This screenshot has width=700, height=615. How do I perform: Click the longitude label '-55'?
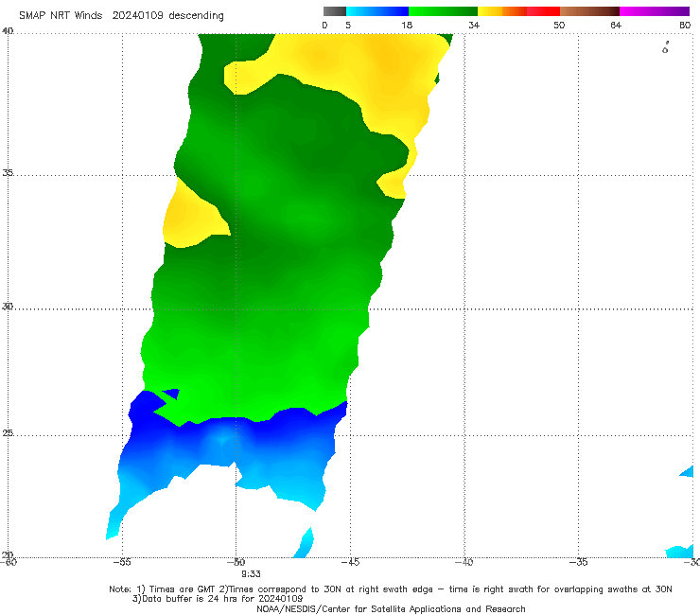click(x=122, y=562)
